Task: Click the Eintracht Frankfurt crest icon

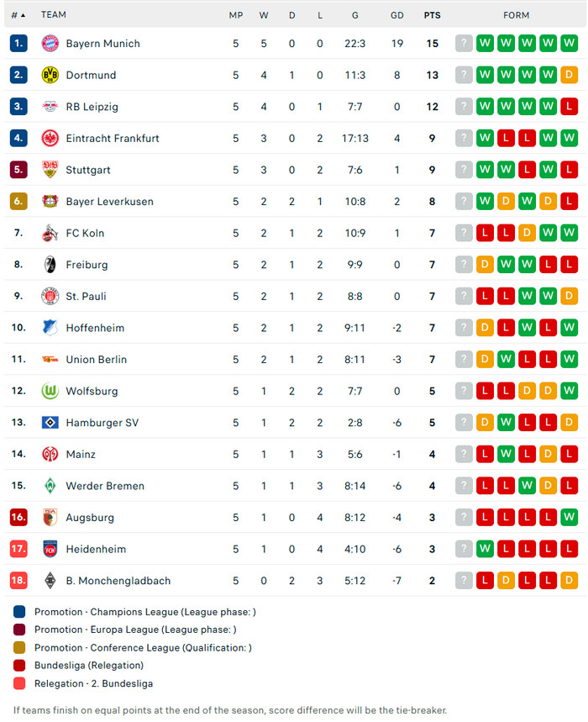Action: click(50, 138)
